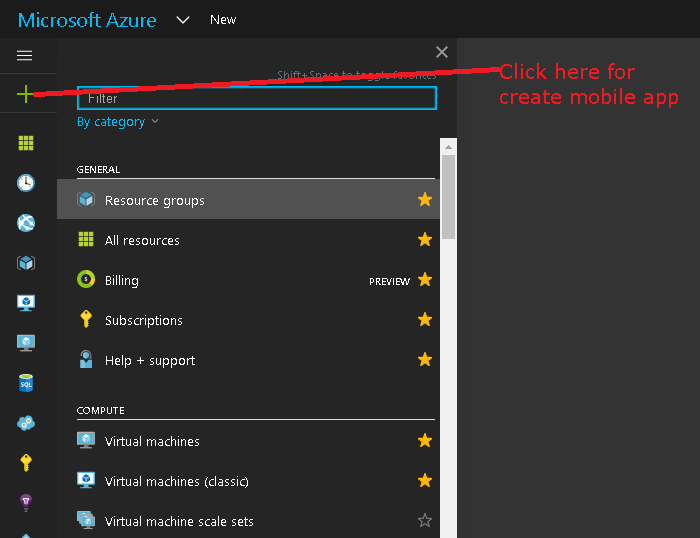Click the Microsoft Azure logo text
Viewport: 700px width, 538px height.
click(x=87, y=20)
